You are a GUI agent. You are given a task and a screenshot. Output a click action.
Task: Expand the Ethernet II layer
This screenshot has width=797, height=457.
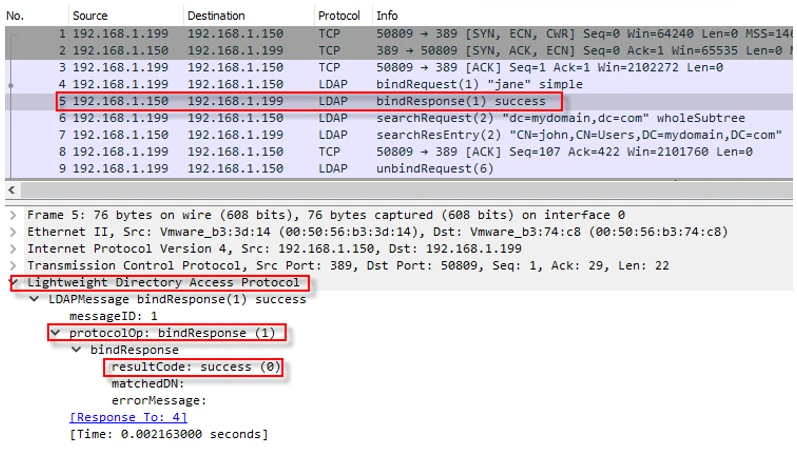click(x=13, y=232)
